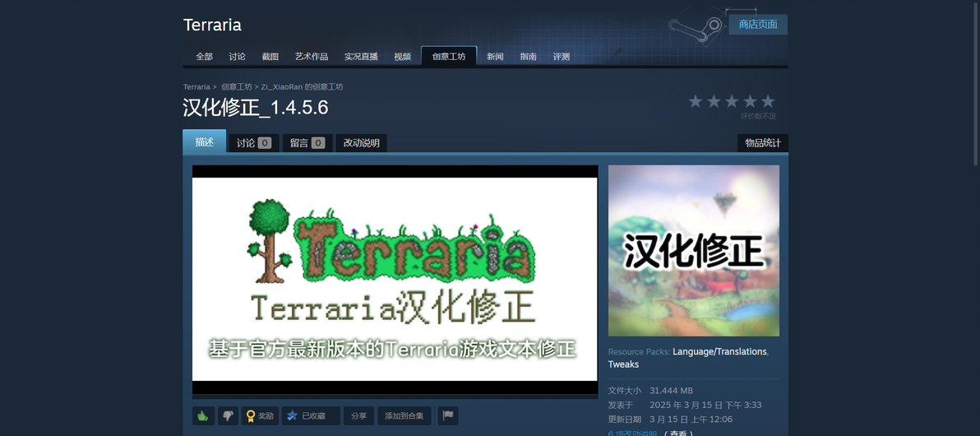Click the Terraria page title
The width and height of the screenshot is (980, 436).
pos(212,26)
